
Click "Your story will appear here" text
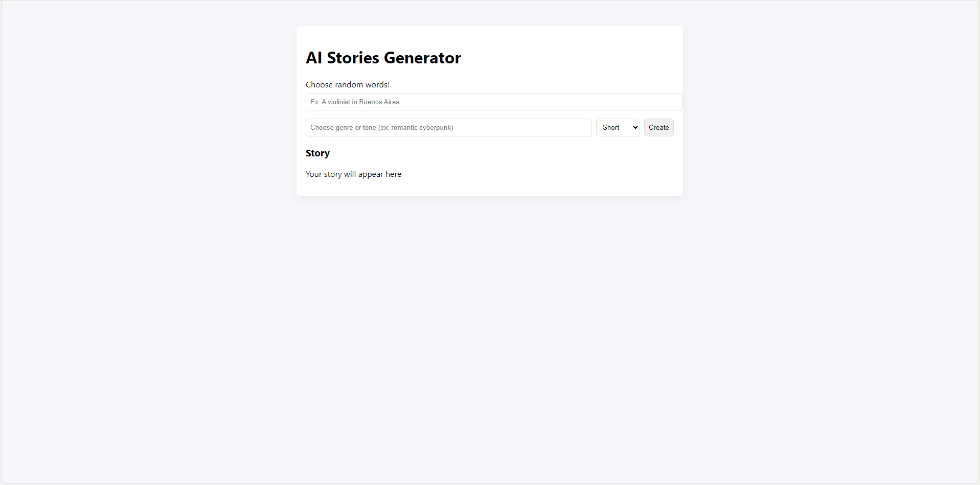(x=353, y=174)
